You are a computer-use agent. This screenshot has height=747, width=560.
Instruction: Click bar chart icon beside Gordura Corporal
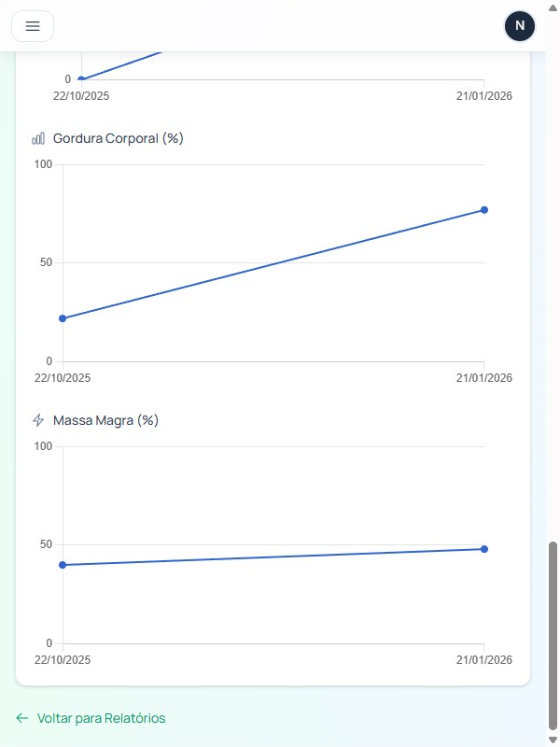click(x=38, y=139)
